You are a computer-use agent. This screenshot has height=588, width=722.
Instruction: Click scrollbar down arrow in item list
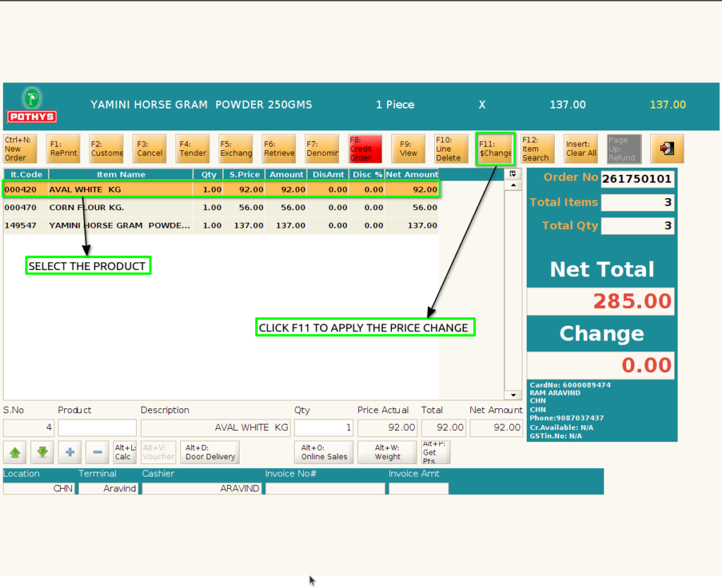coord(513,395)
